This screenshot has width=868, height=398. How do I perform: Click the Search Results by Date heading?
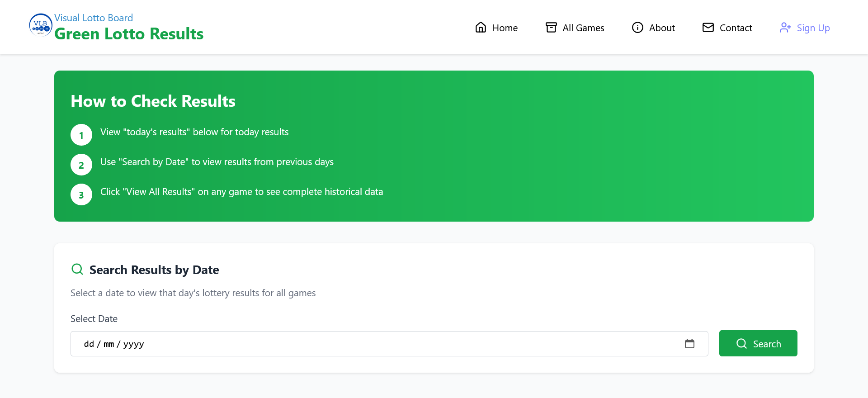coord(154,270)
